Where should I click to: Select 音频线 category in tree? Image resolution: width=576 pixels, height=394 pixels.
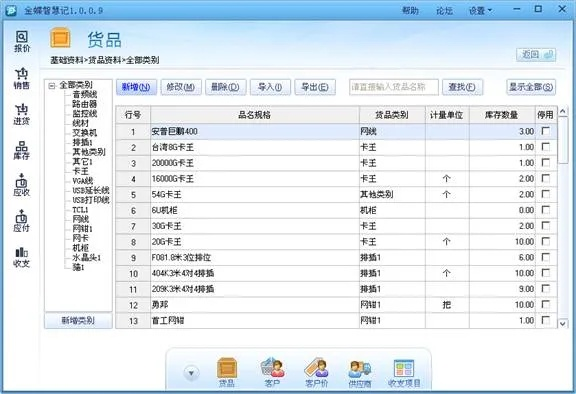[x=84, y=94]
